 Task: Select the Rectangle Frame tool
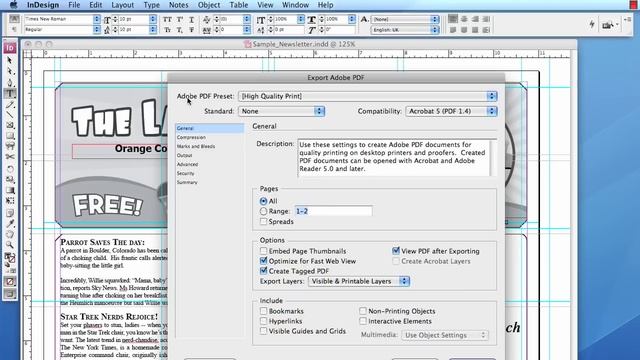coord(10,125)
